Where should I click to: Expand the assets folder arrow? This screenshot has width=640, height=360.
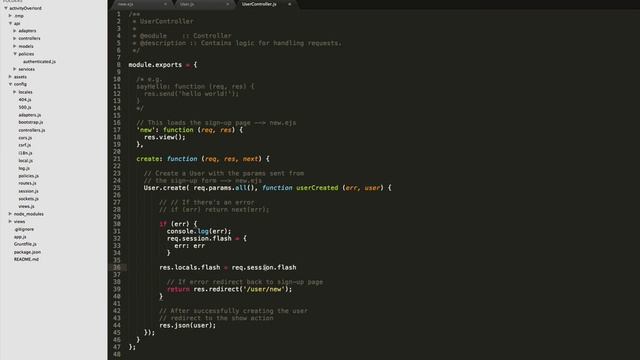[x=11, y=77]
